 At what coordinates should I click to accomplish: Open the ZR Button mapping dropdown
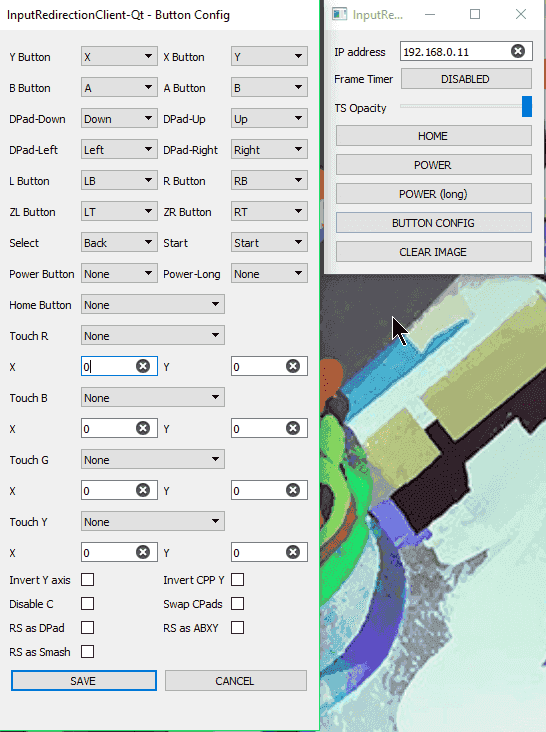[269, 212]
